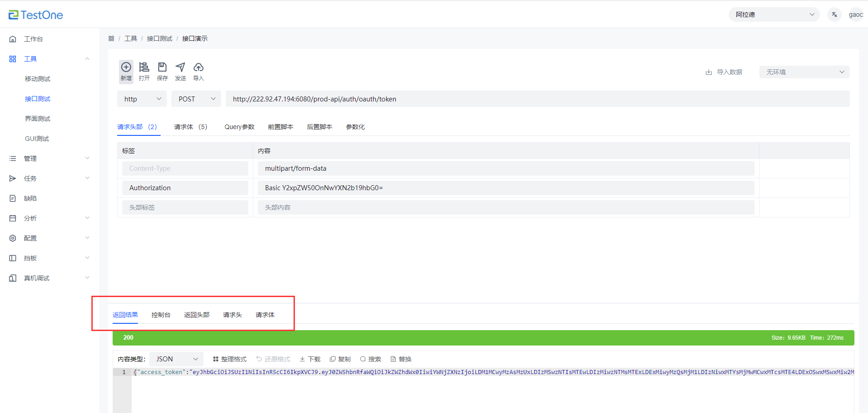Open the JSON content type dropdown

coord(176,359)
